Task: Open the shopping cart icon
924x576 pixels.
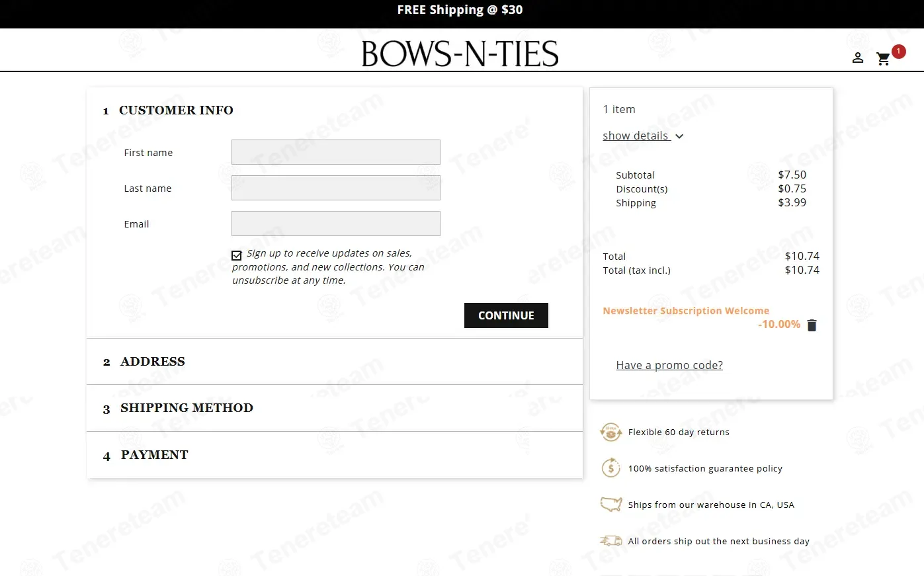Action: 883,59
